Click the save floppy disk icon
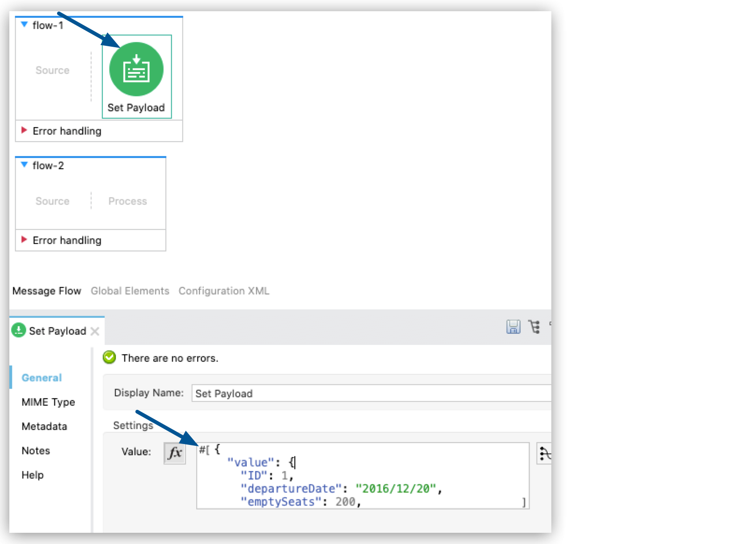 (513, 327)
